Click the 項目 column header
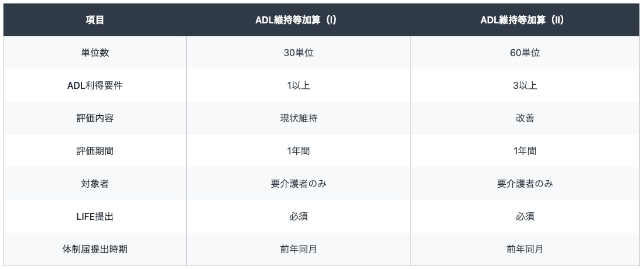644x269 pixels. [95, 20]
